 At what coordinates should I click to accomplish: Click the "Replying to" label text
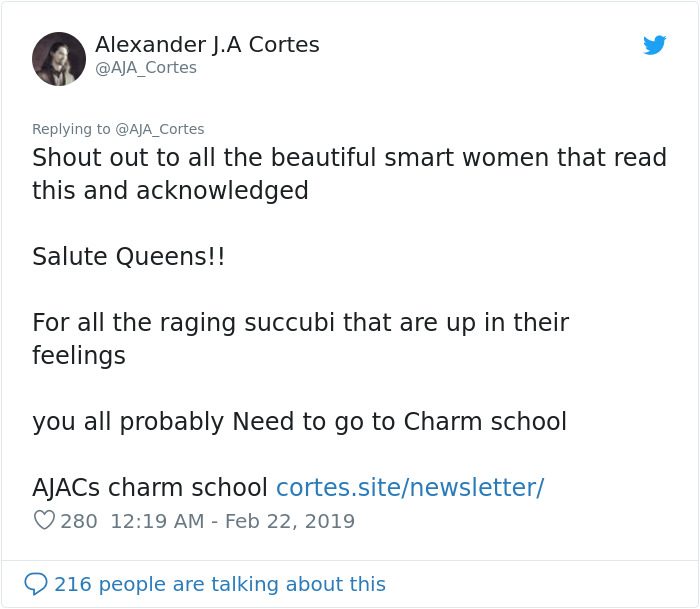72,129
